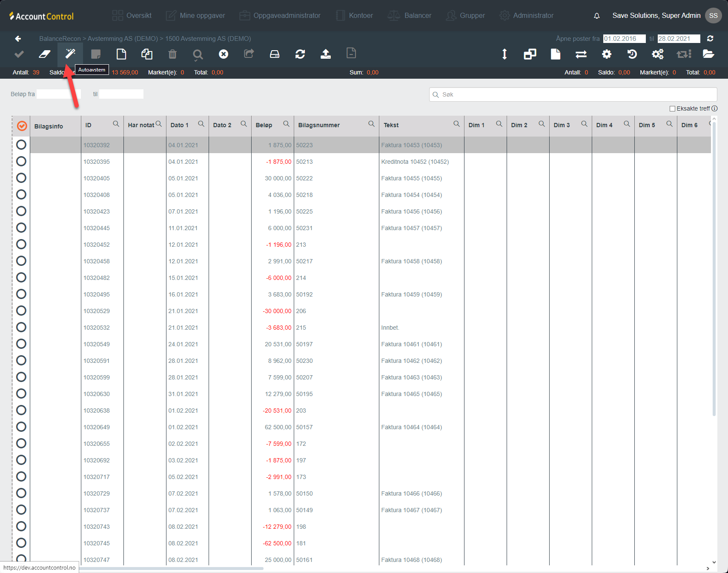Click the hard drive icon in toolbar
728x573 pixels.
[x=275, y=54]
